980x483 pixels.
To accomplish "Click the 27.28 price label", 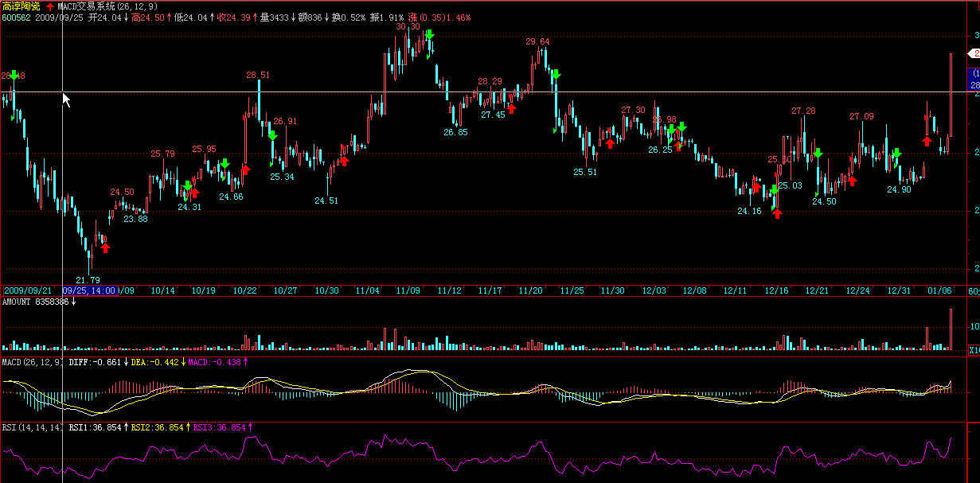I will [x=804, y=111].
